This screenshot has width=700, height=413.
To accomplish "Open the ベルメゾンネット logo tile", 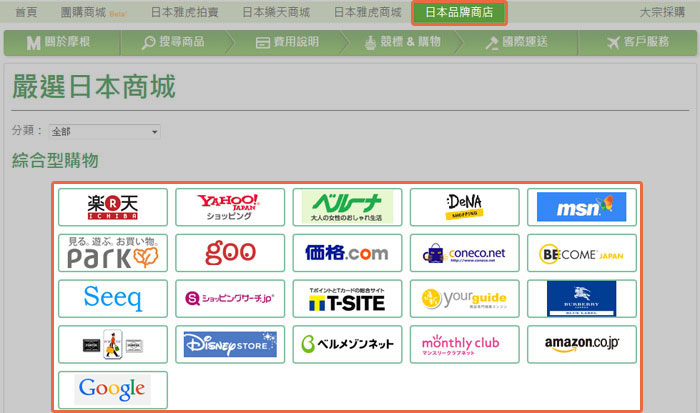I will point(347,344).
